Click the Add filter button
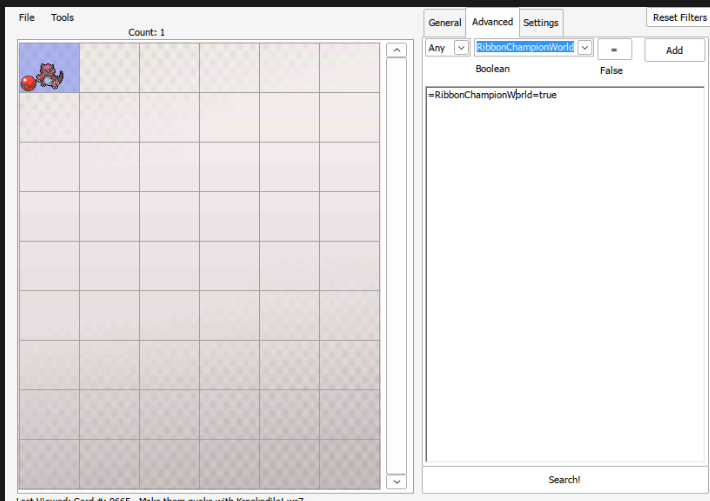710x501 pixels. [674, 50]
